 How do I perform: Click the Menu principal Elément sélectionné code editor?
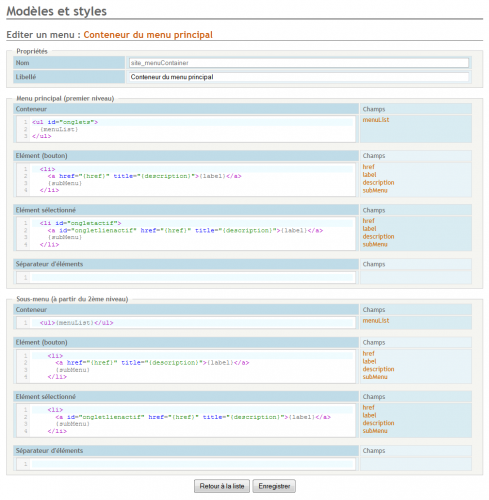[186, 234]
